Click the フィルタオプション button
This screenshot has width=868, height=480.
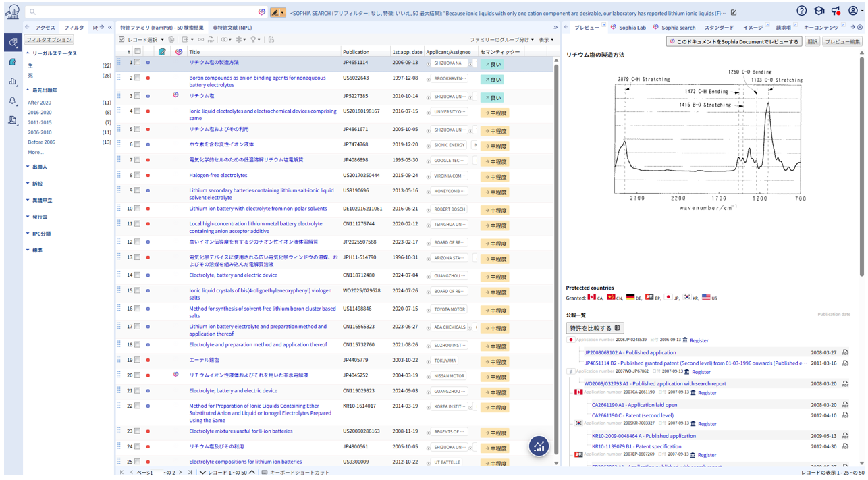pos(49,40)
